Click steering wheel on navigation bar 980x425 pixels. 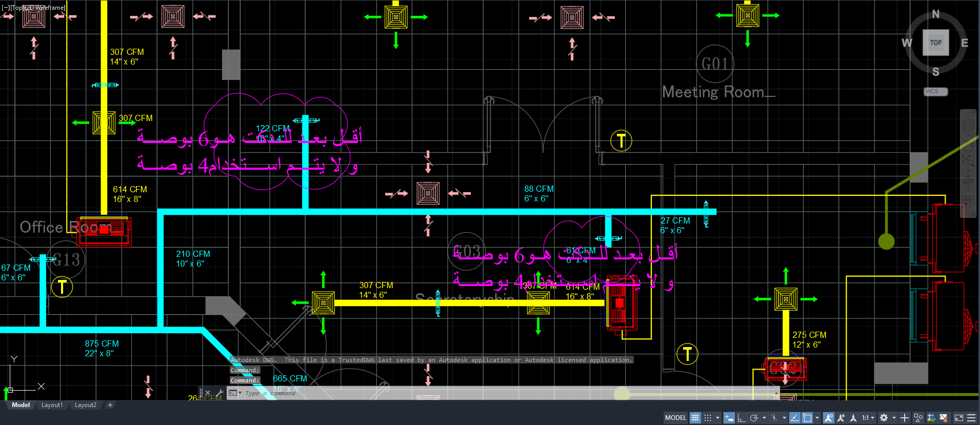click(968, 125)
